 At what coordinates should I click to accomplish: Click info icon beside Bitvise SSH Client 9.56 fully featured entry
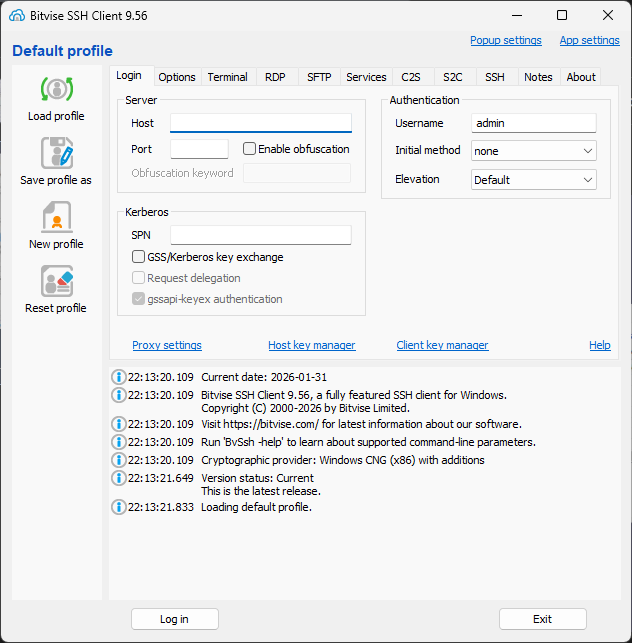(x=119, y=395)
